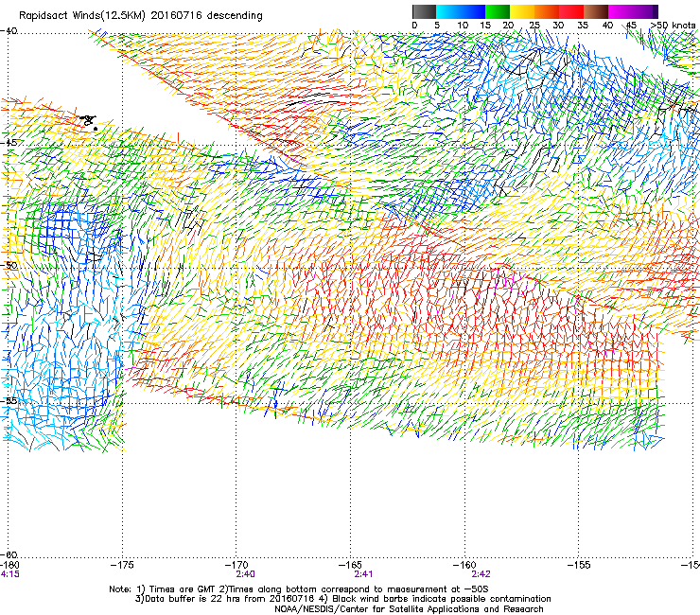This screenshot has height=615, width=700.
Task: Click the -160 longitude axis label
Action: 464,565
